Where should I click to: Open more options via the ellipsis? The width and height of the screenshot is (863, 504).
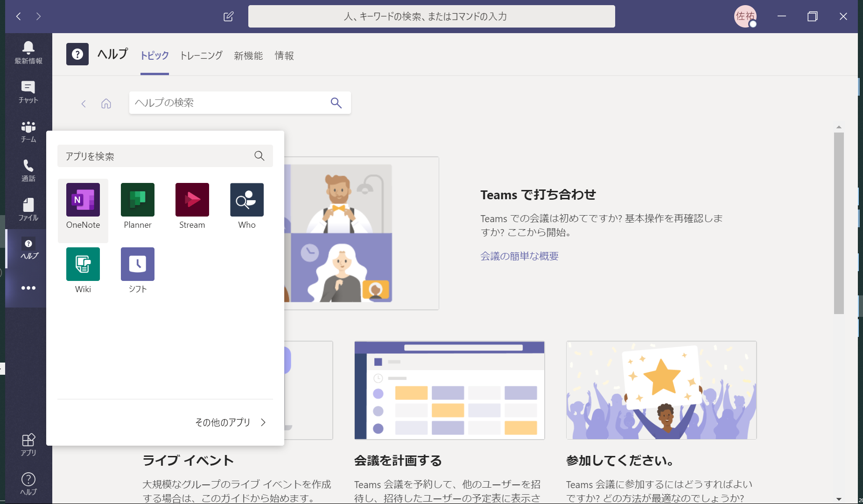(x=28, y=288)
